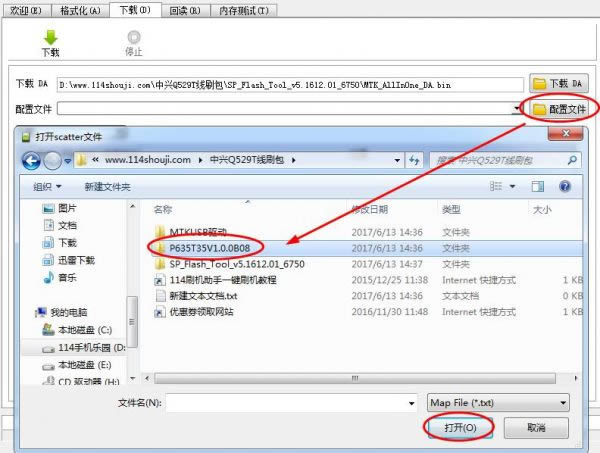Expand the 配置文件 path dropdown

[517, 109]
